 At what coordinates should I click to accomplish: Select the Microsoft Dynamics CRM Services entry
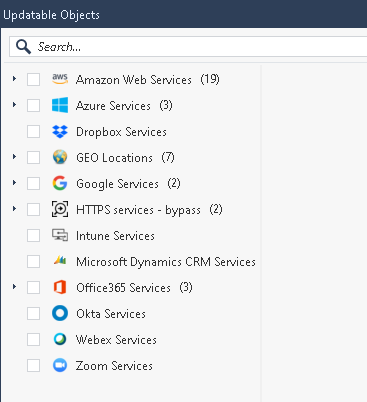(x=166, y=262)
